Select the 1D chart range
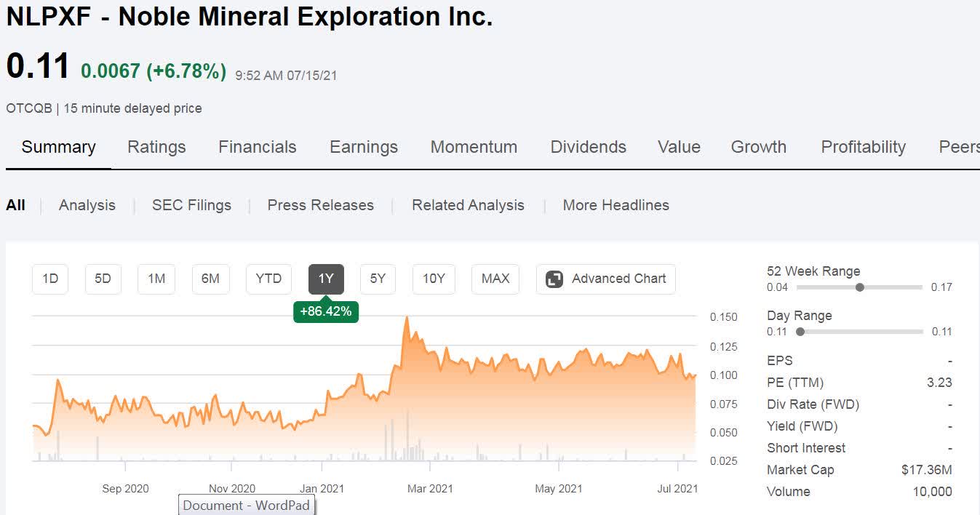 point(50,279)
